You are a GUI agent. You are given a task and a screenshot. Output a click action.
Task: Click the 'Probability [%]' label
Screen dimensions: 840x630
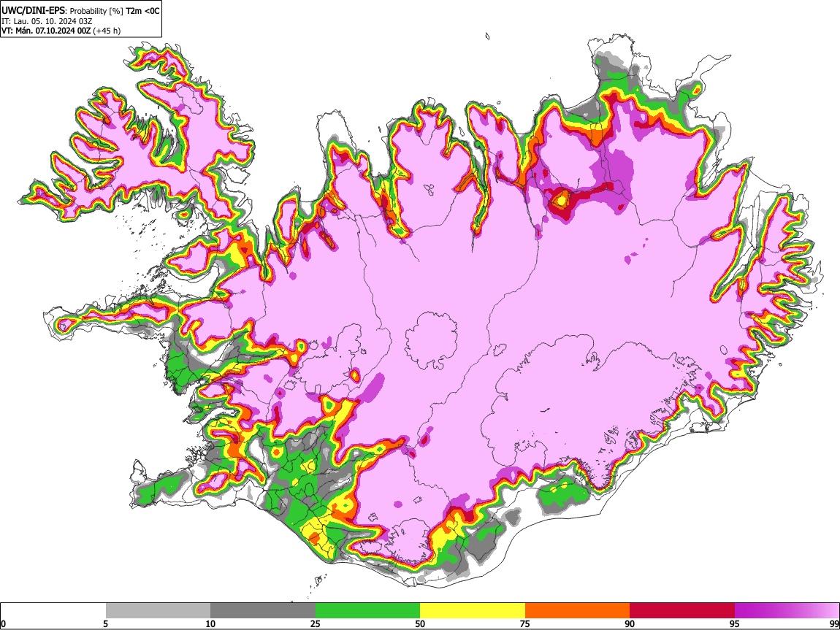tap(96, 11)
